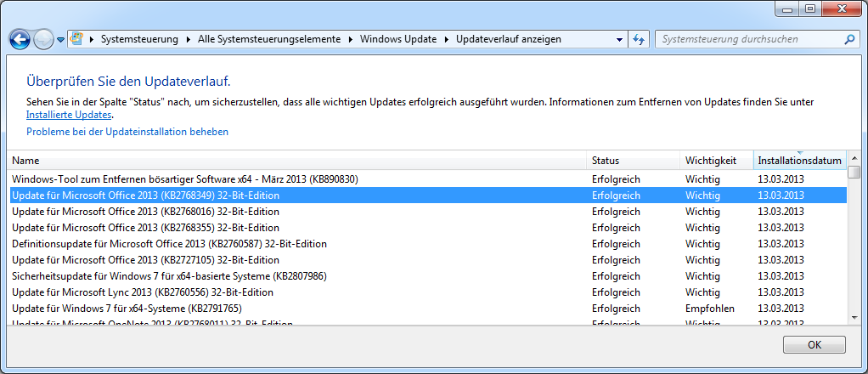Select Office 2013 update KB2727105 row
The width and height of the screenshot is (868, 374).
[427, 259]
